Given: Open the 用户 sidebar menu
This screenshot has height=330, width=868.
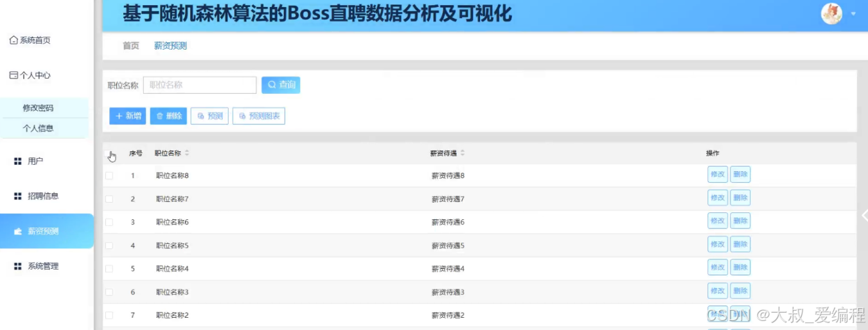Looking at the screenshot, I should click(x=35, y=161).
